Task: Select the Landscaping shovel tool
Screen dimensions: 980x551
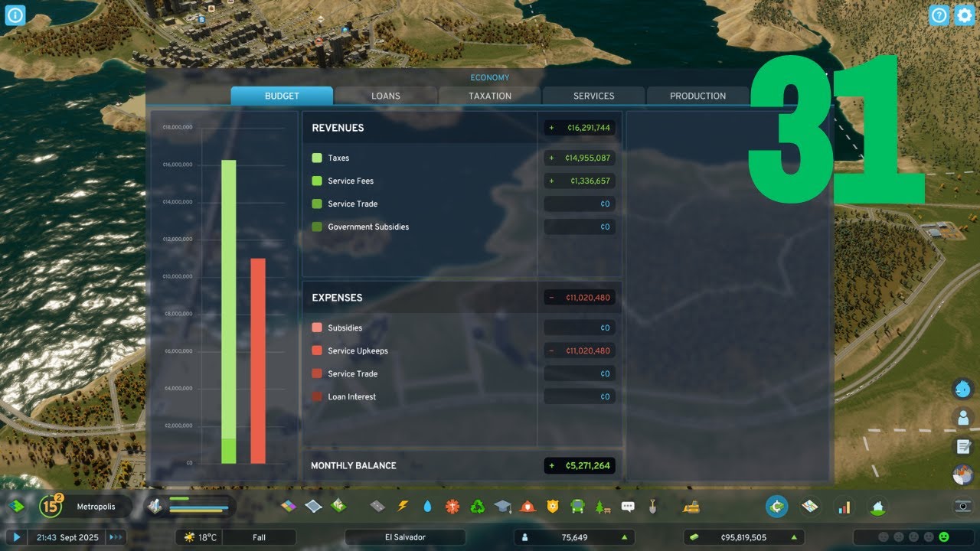Action: (x=652, y=506)
